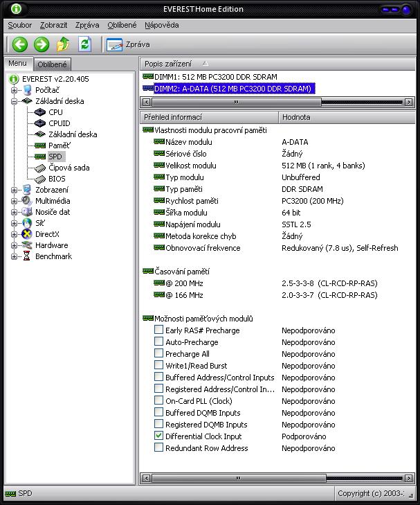Expand the Počítač tree node
The width and height of the screenshot is (420, 505).
click(x=15, y=90)
